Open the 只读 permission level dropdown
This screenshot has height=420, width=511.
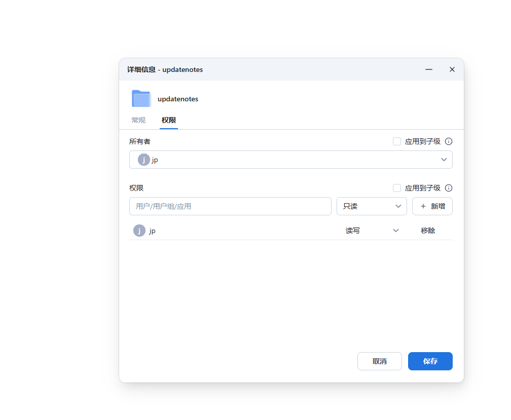[x=372, y=206]
